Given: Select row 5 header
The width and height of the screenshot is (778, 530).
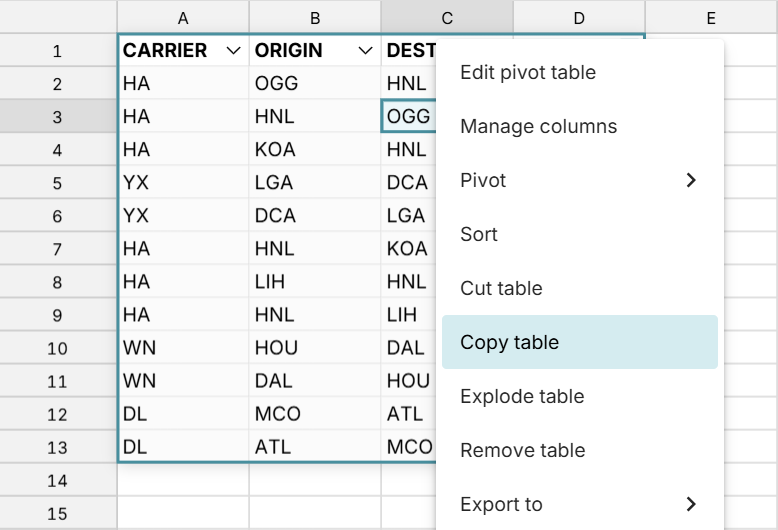Looking at the screenshot, I should [x=57, y=183].
